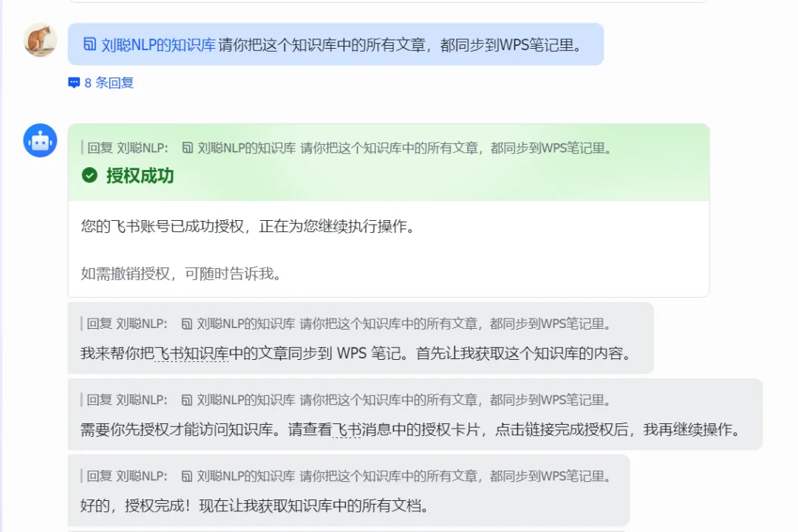Click the underlined 飞书知识库 term
This screenshot has height=532, width=798.
191,353
